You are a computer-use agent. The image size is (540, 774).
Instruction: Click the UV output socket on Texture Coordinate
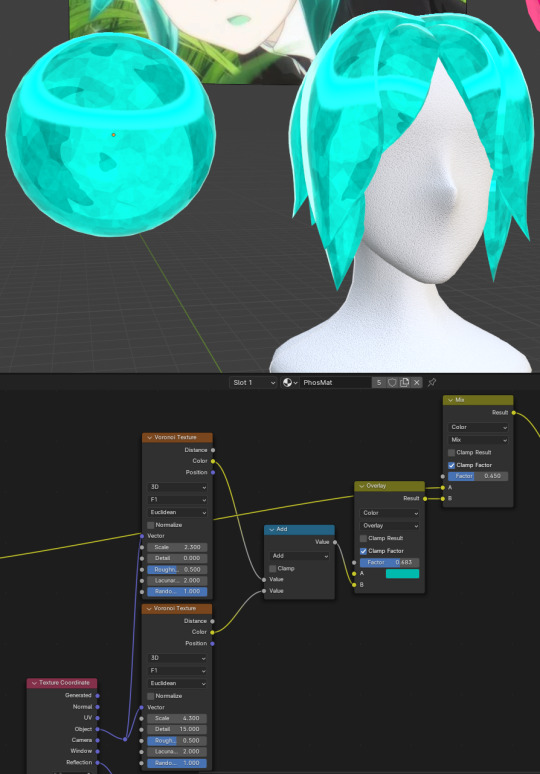click(x=97, y=718)
